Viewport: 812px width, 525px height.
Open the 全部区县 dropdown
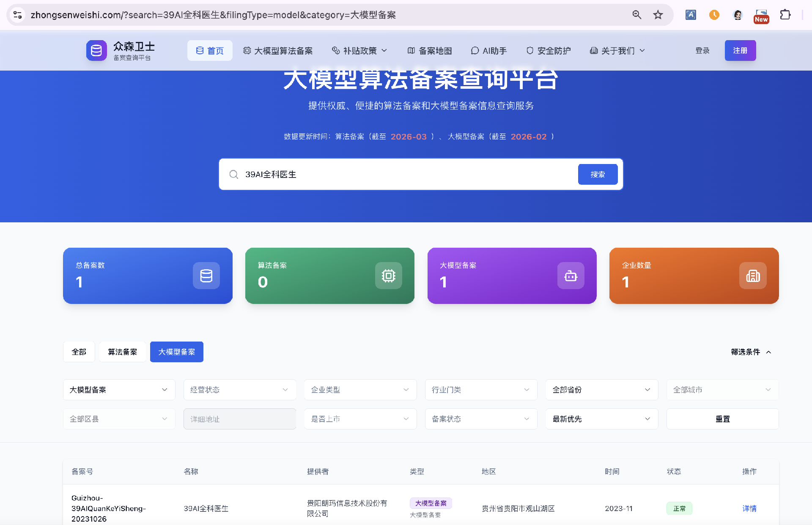(x=119, y=419)
